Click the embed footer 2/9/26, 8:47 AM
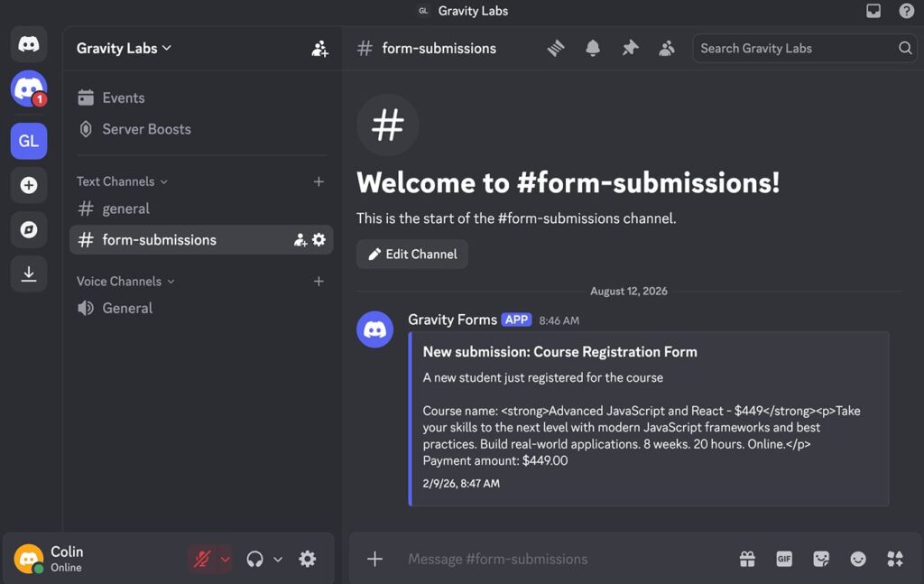The height and width of the screenshot is (584, 924). 461,483
